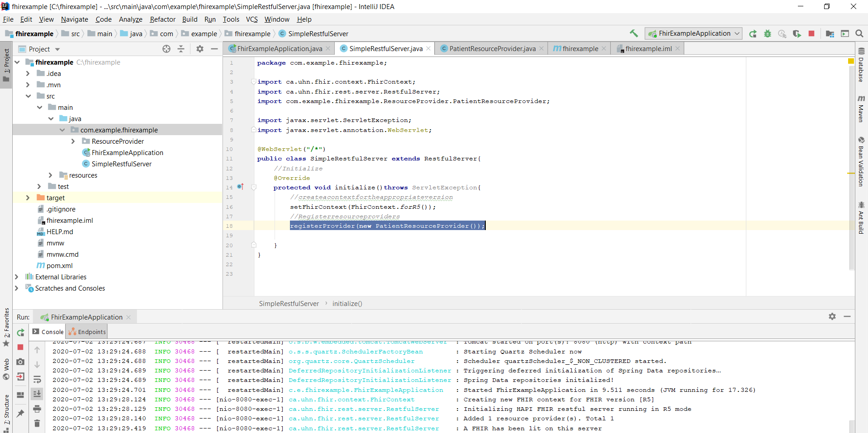This screenshot has width=868, height=433.
Task: Take thread dump camera icon
Action: pos(20,362)
